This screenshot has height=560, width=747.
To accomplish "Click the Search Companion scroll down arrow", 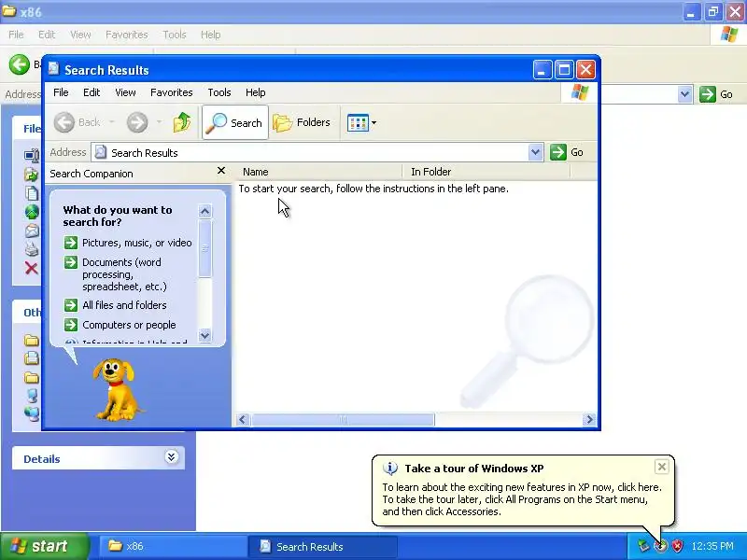I will tap(204, 335).
